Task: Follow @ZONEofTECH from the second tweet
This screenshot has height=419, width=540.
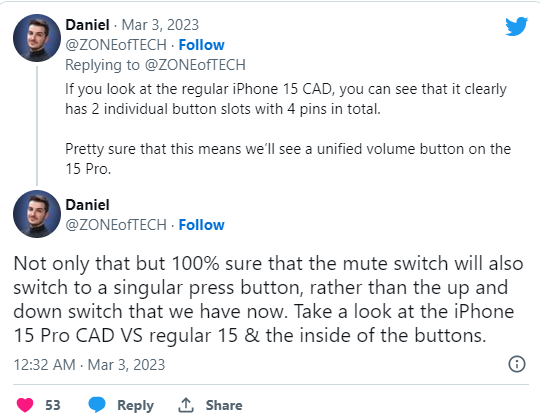Action: [201, 225]
